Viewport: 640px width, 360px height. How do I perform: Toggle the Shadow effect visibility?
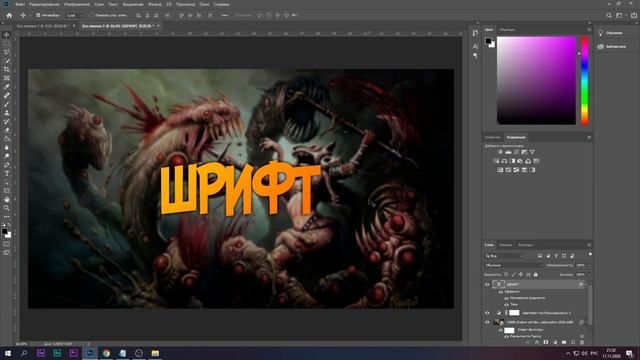coord(506,304)
